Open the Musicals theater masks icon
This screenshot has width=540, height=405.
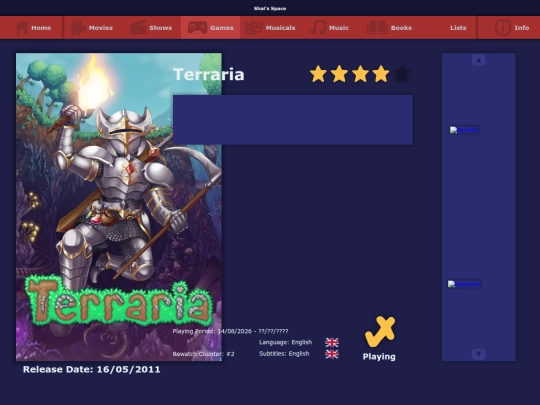pos(253,28)
